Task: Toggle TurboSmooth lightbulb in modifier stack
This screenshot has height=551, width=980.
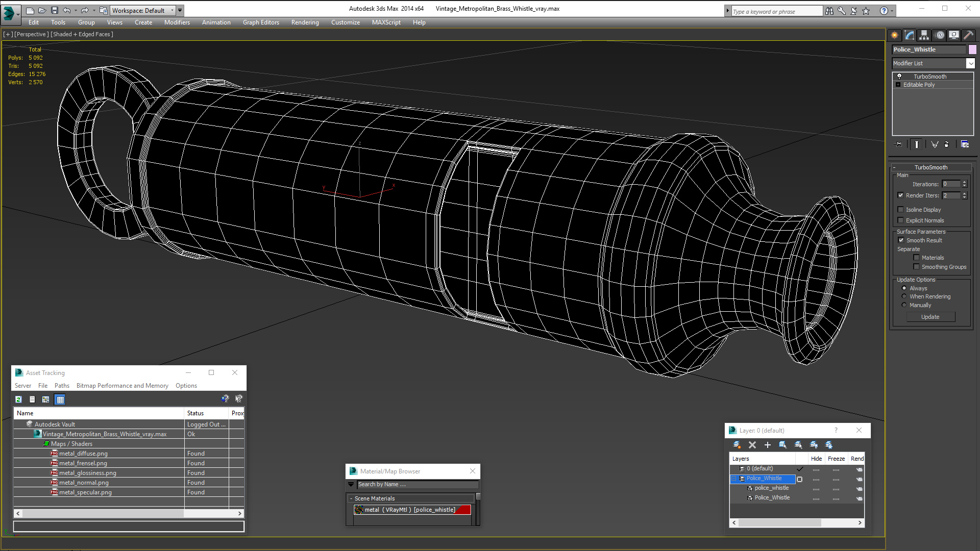Action: 899,77
